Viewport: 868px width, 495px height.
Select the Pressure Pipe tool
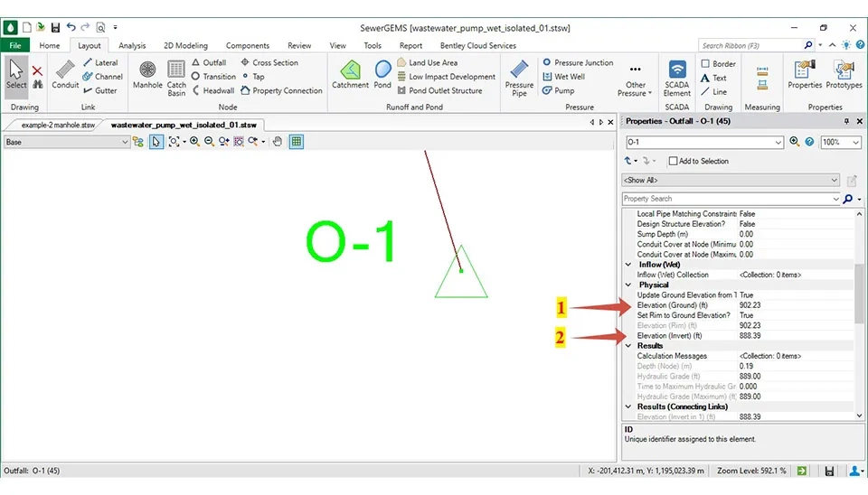click(x=519, y=76)
